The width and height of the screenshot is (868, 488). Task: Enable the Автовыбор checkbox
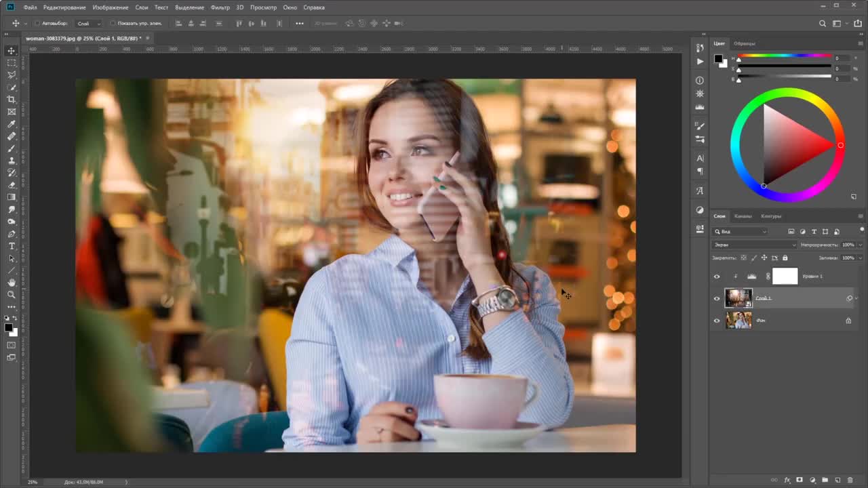(37, 24)
